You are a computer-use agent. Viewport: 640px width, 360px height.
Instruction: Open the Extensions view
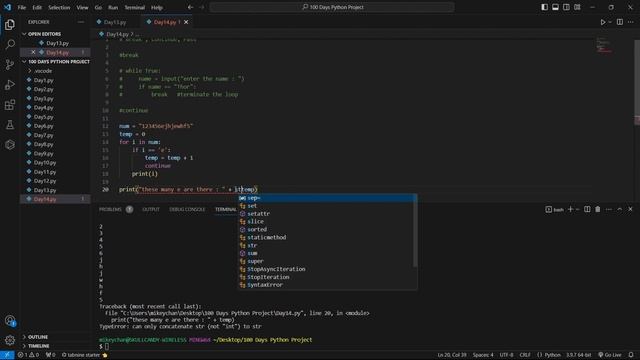click(10, 105)
